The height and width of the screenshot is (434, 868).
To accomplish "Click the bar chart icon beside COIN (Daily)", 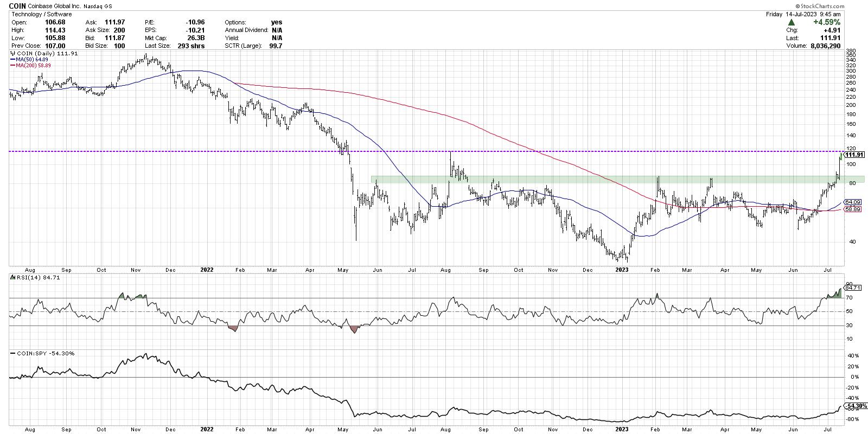I will pos(13,54).
